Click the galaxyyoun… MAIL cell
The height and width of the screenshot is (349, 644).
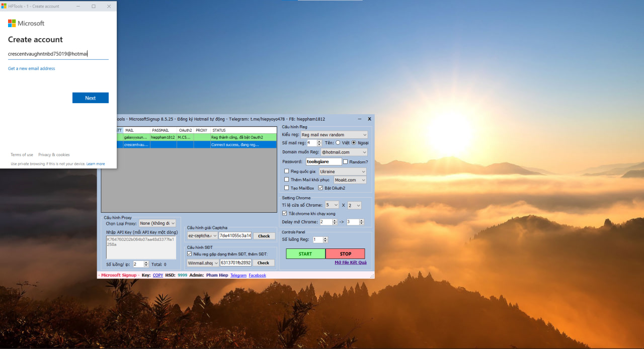[136, 137]
